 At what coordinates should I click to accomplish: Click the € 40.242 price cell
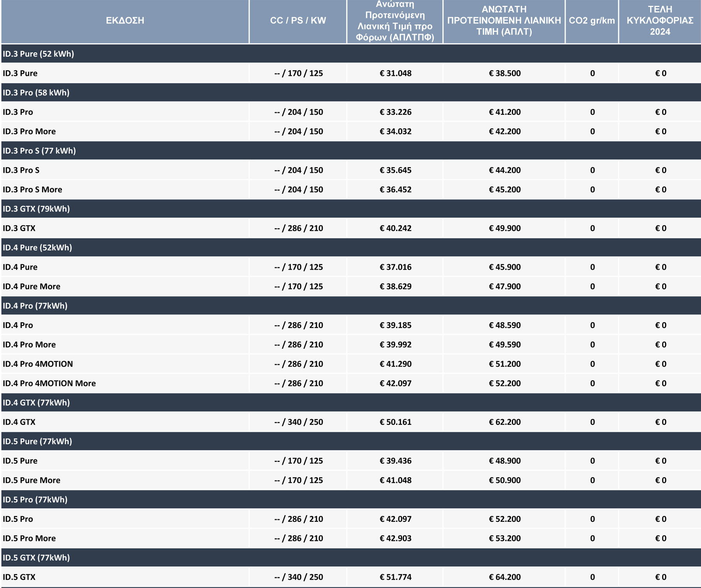tap(395, 228)
